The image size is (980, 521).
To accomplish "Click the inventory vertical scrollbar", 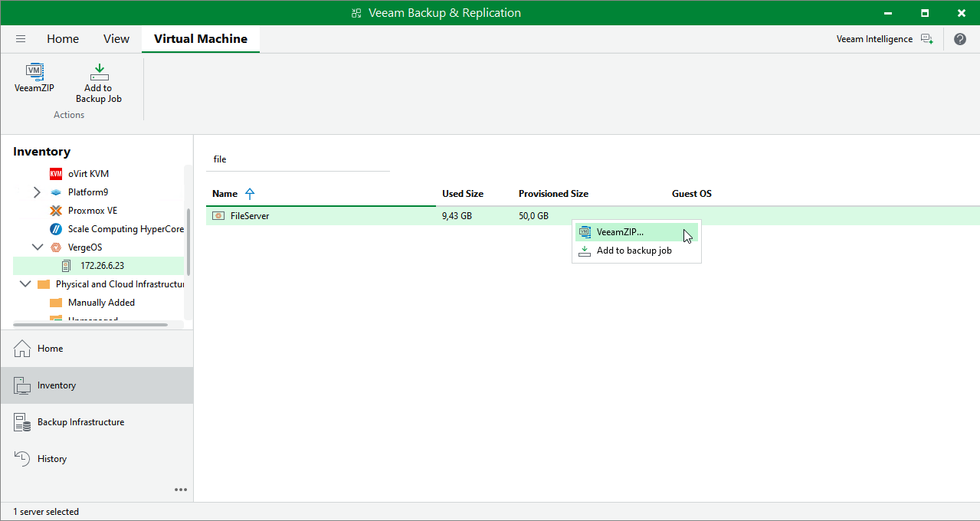I will pos(188,242).
